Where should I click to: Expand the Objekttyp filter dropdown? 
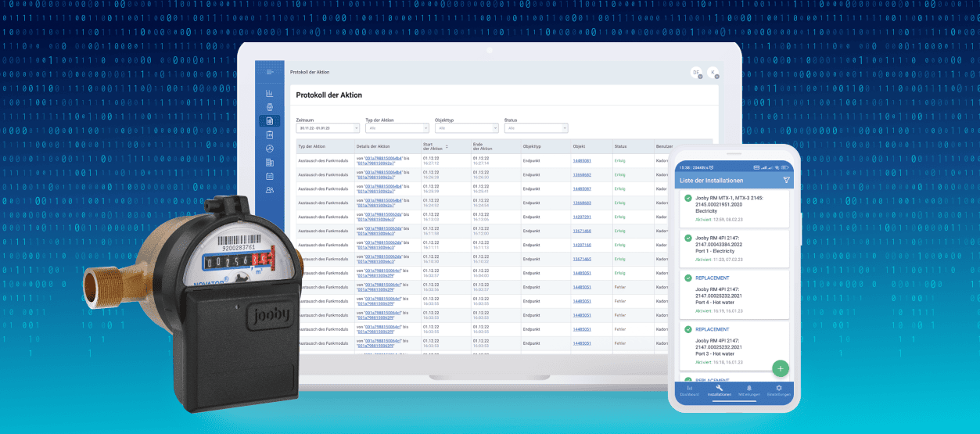(466, 128)
